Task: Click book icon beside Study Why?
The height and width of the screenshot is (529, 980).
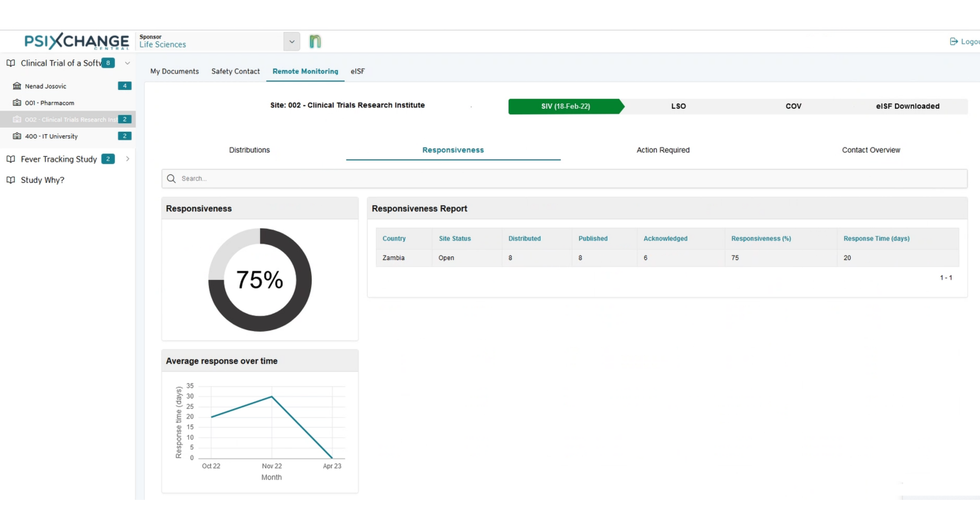Action: click(x=11, y=180)
